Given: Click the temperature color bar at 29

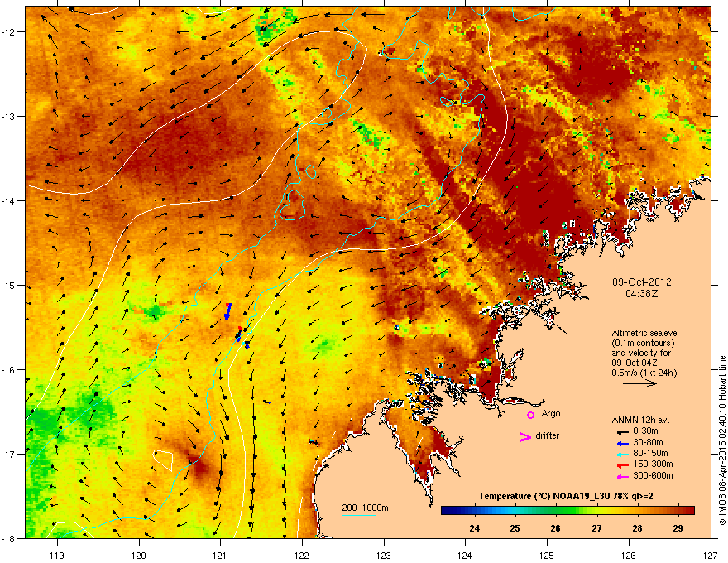Looking at the screenshot, I should [x=678, y=510].
